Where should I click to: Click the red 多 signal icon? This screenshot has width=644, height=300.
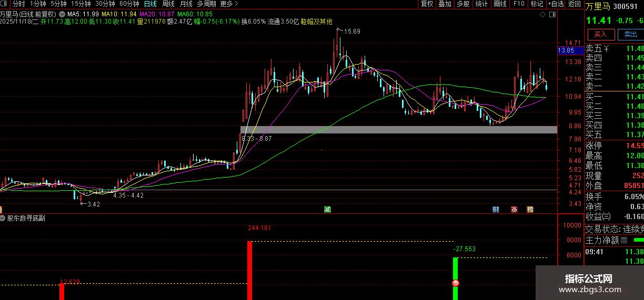456,283
